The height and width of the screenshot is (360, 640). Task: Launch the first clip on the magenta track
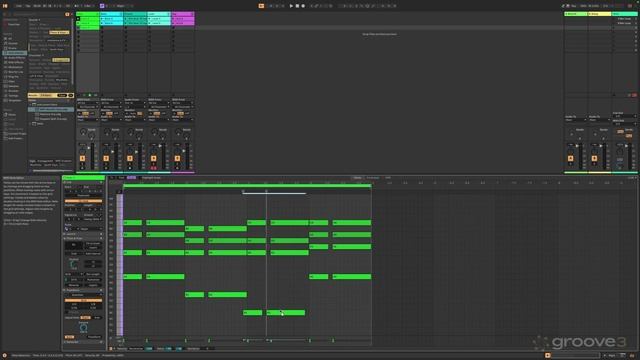[x=173, y=19]
